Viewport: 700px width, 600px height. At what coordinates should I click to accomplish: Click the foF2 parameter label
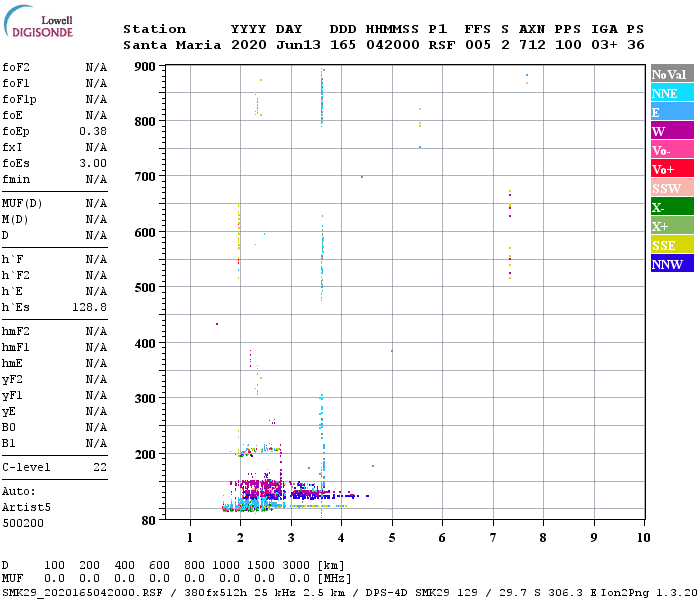16,67
